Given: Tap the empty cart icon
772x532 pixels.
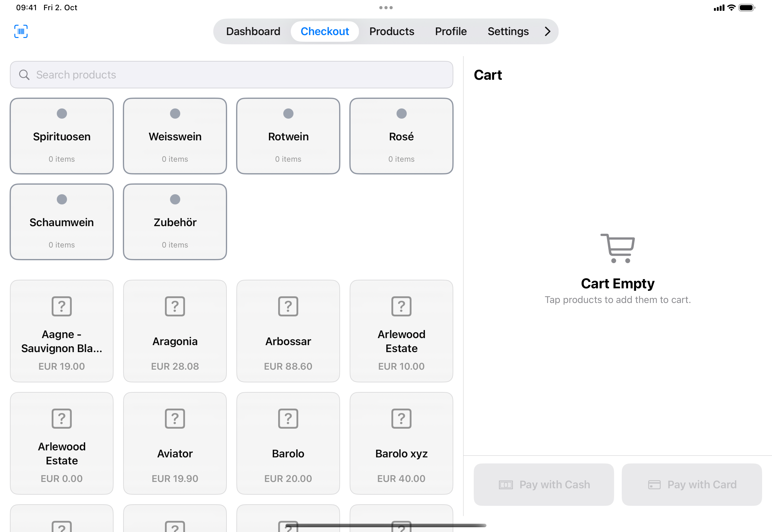Looking at the screenshot, I should [x=618, y=248].
